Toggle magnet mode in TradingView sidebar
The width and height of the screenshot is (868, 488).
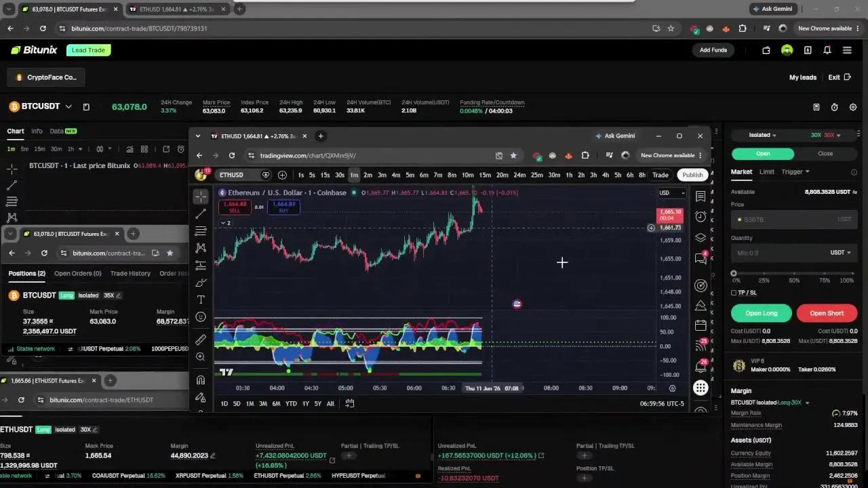tap(201, 380)
